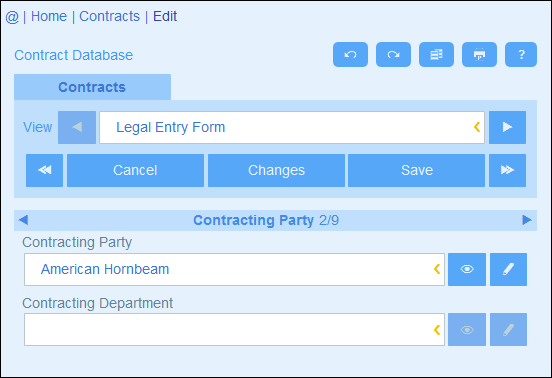Screen dimensions: 552x378
Task: Go to next Contracting Party section arrow
Action: tap(527, 220)
